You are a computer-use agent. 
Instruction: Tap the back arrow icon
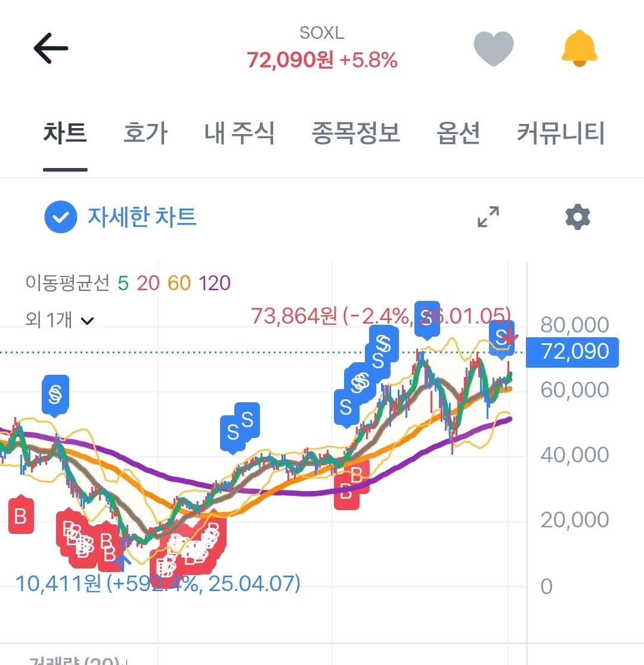coord(51,49)
